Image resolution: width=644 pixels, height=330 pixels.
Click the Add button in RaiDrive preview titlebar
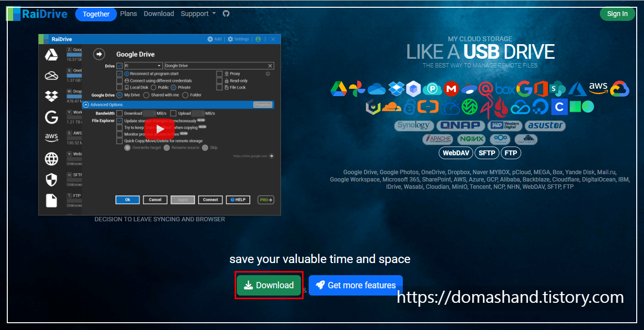(215, 39)
